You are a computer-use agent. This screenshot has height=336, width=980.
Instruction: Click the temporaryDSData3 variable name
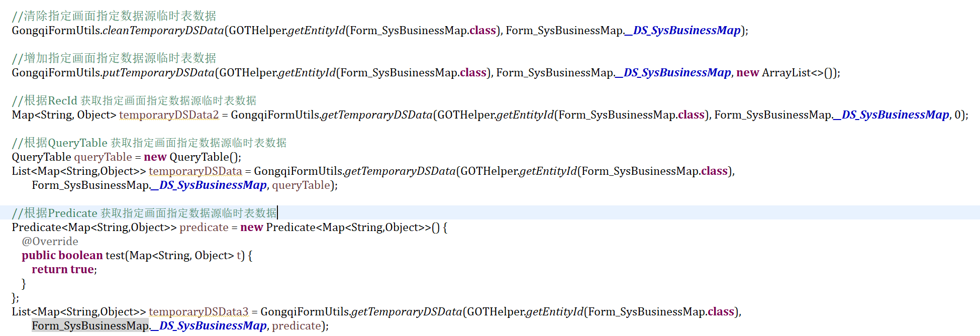coord(199,312)
